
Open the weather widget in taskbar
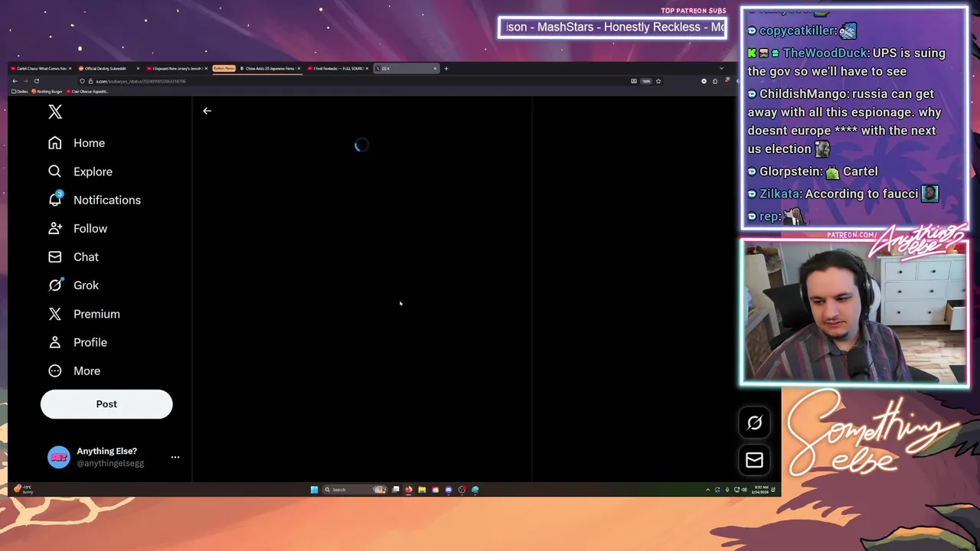[x=23, y=490]
